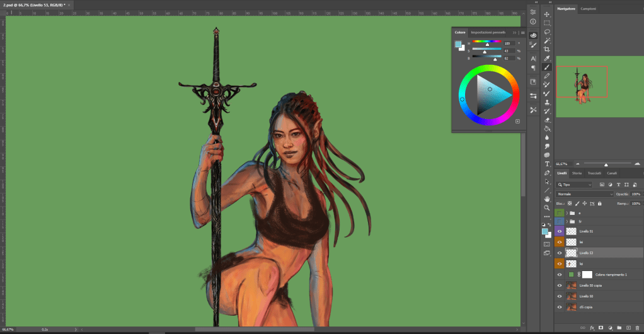Switch to the Canali tab

612,173
